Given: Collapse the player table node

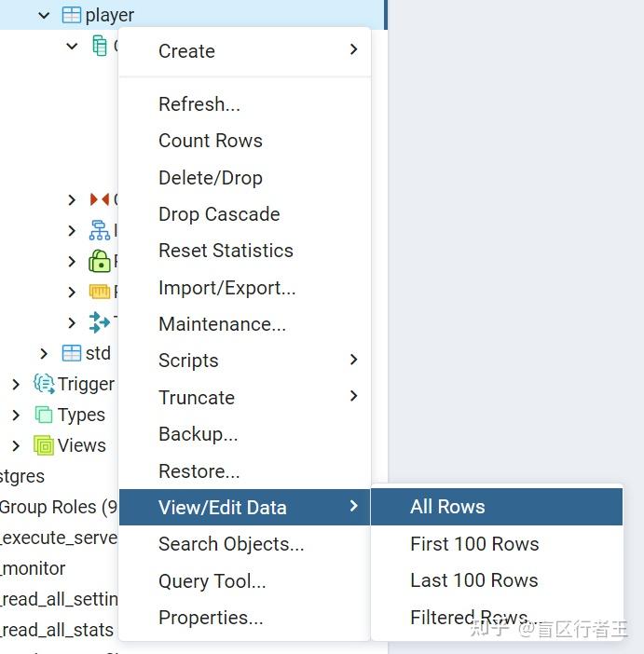Looking at the screenshot, I should click(44, 16).
